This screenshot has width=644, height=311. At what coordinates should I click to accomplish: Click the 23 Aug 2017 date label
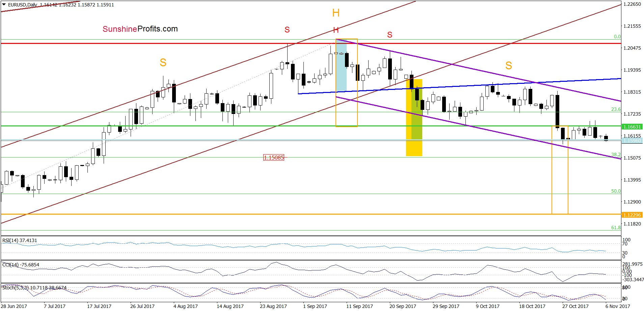point(273,306)
